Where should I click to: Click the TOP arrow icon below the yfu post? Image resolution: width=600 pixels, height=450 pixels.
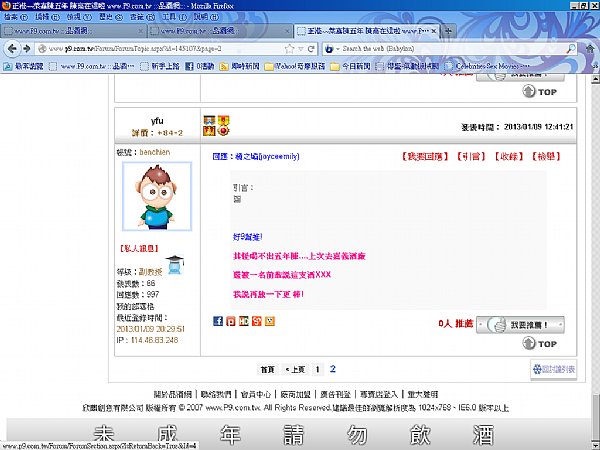click(x=528, y=343)
